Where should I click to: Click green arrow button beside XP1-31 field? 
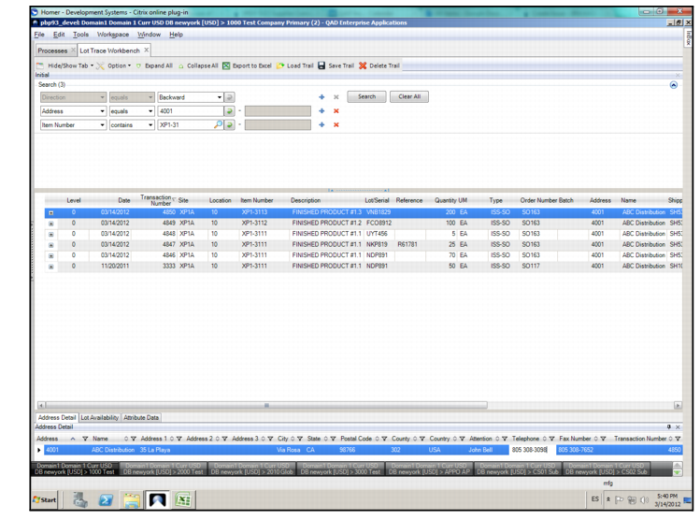[229, 125]
